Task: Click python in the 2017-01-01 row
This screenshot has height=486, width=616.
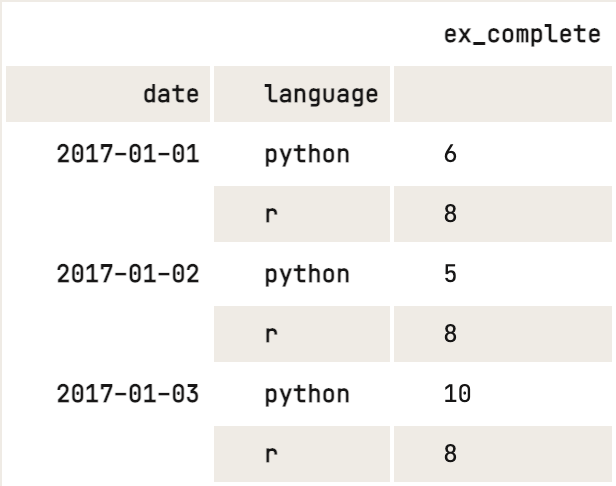Action: click(x=306, y=155)
